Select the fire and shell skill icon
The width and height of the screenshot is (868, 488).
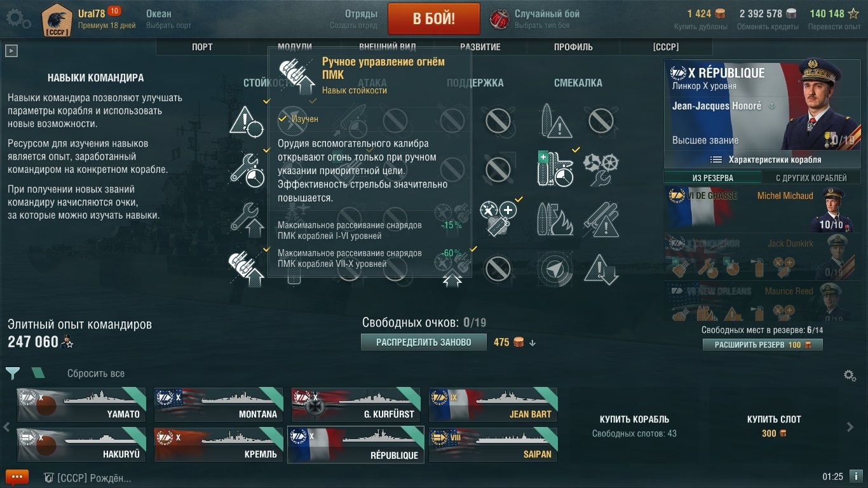(555, 219)
